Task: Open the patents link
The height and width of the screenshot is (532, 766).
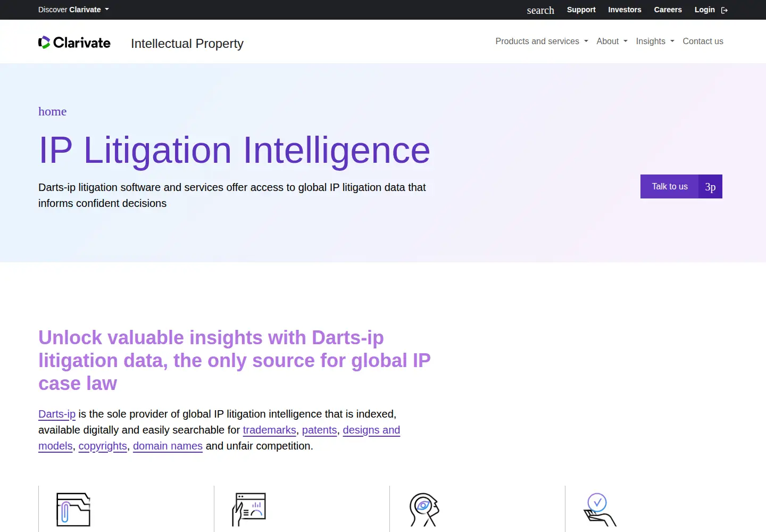Action: click(x=319, y=430)
